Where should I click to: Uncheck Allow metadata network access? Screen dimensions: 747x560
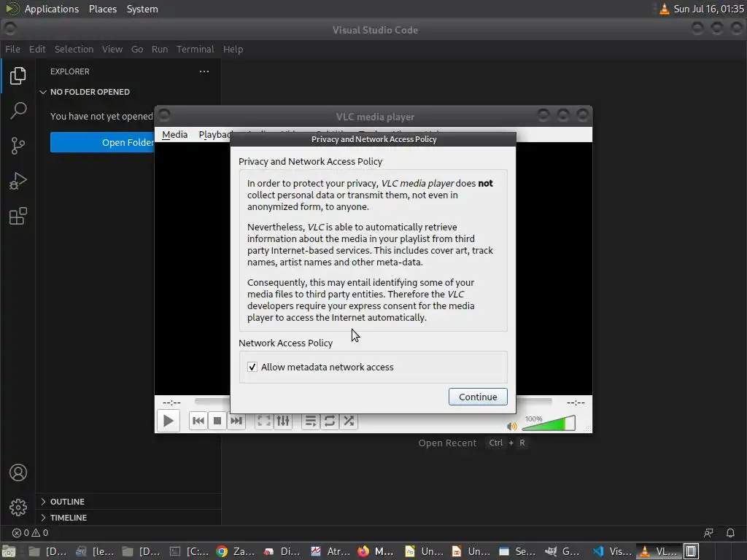click(x=252, y=367)
